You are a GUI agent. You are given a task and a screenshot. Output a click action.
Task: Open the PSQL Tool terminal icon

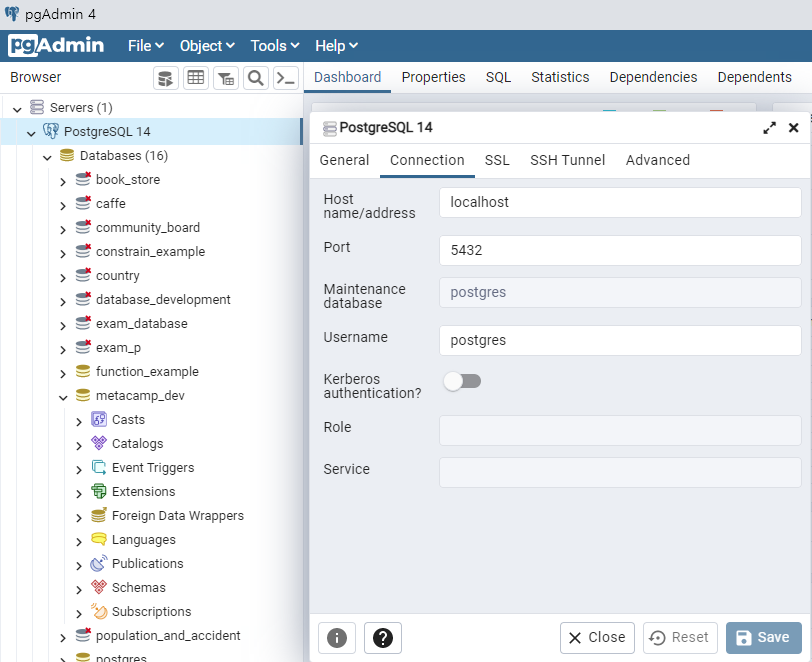click(x=286, y=78)
